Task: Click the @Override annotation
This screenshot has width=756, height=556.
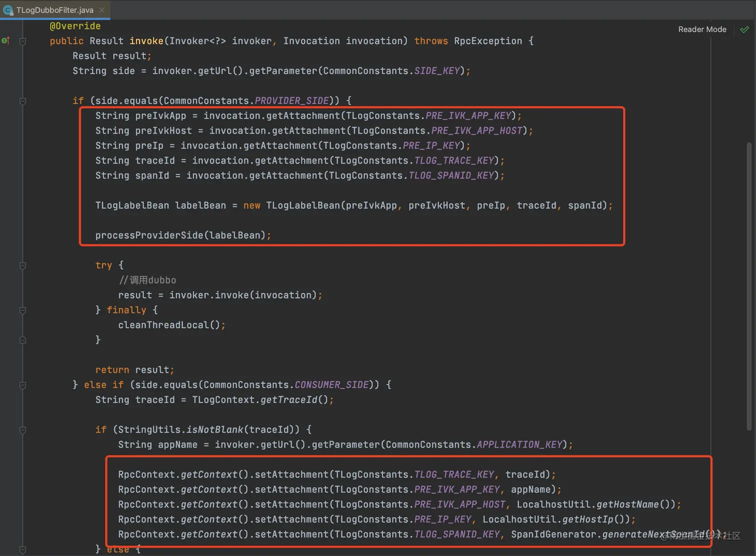Action: [x=75, y=26]
